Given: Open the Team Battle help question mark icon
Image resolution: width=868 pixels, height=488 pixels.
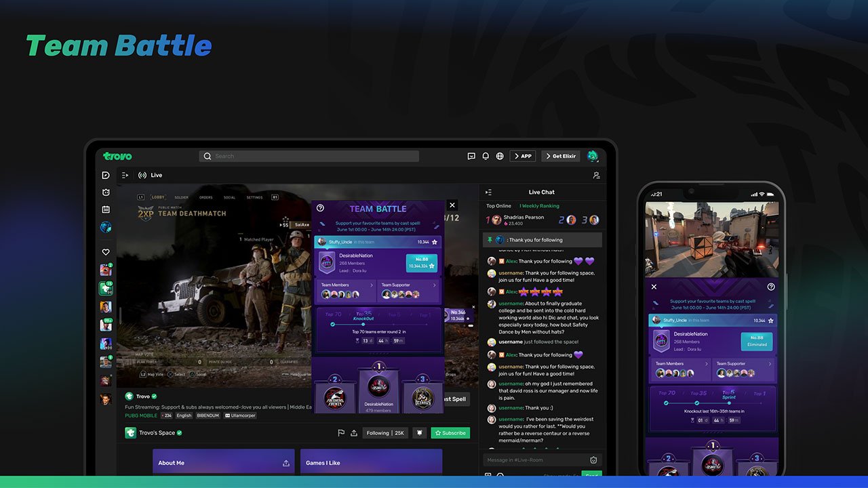Looking at the screenshot, I should pos(319,207).
